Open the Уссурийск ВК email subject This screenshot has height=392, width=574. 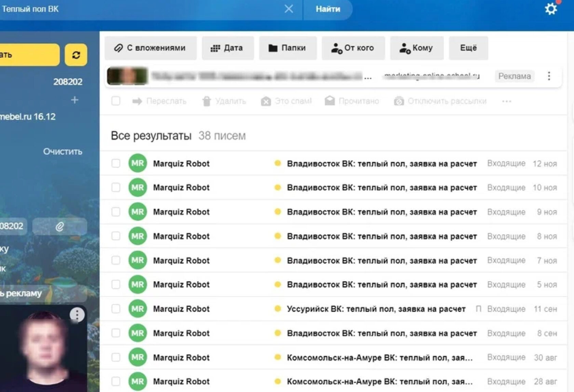[x=376, y=309]
